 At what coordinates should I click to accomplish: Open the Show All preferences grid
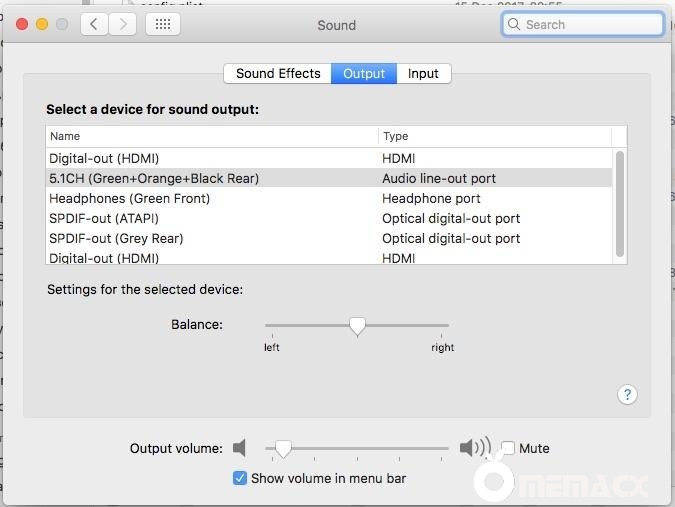click(162, 25)
